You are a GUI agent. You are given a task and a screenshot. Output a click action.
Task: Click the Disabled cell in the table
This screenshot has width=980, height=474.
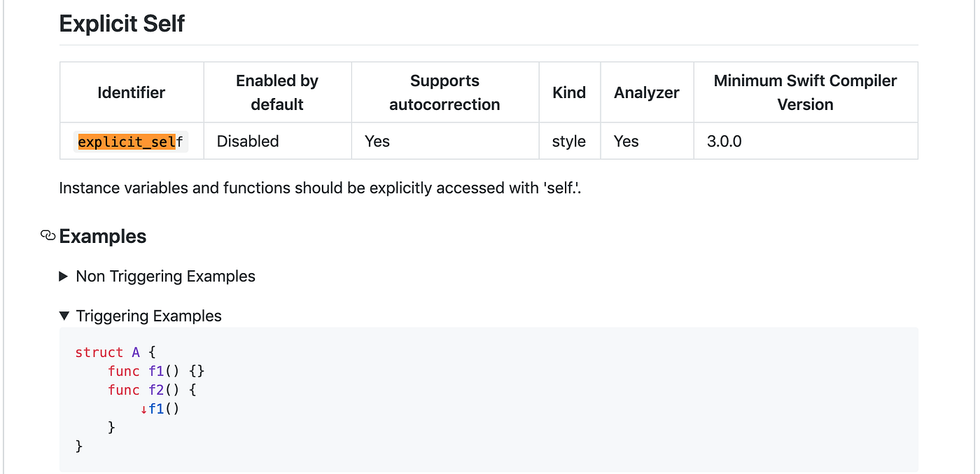[x=248, y=141]
